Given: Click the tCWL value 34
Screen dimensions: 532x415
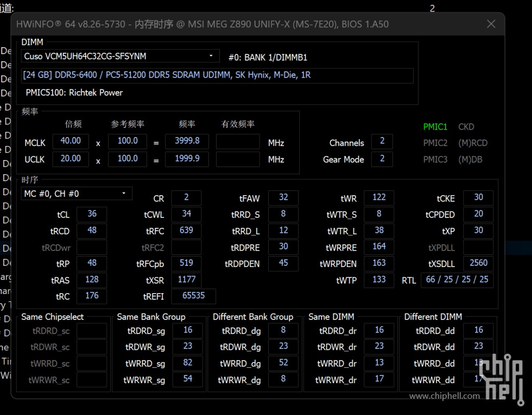Looking at the screenshot, I should (186, 214).
